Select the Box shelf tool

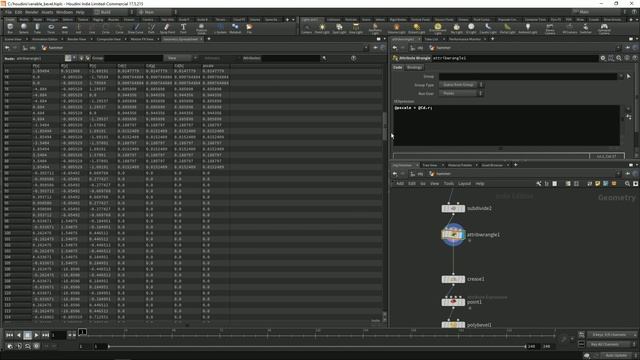tap(10, 28)
